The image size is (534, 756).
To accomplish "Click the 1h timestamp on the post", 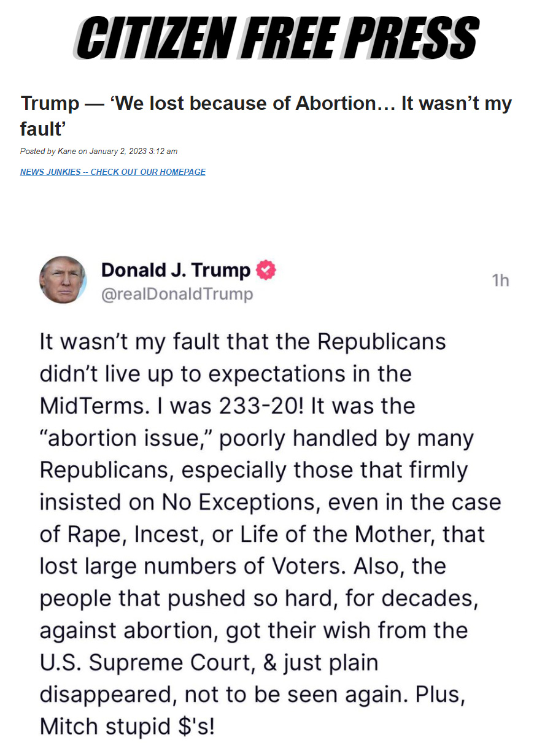I will coord(501,280).
